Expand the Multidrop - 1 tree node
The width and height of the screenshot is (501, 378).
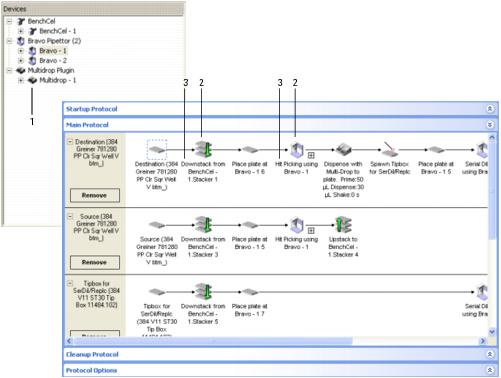pos(21,80)
